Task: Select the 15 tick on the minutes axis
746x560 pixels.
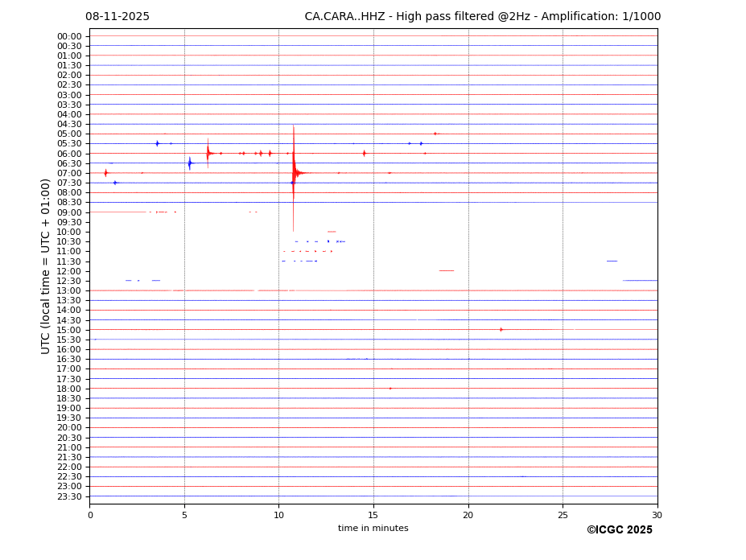Action: [373, 515]
